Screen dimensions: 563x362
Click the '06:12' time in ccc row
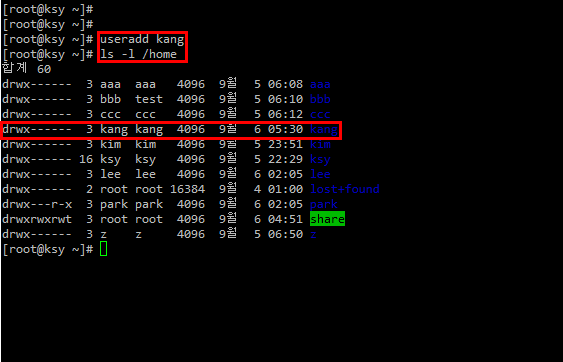[x=285, y=115]
